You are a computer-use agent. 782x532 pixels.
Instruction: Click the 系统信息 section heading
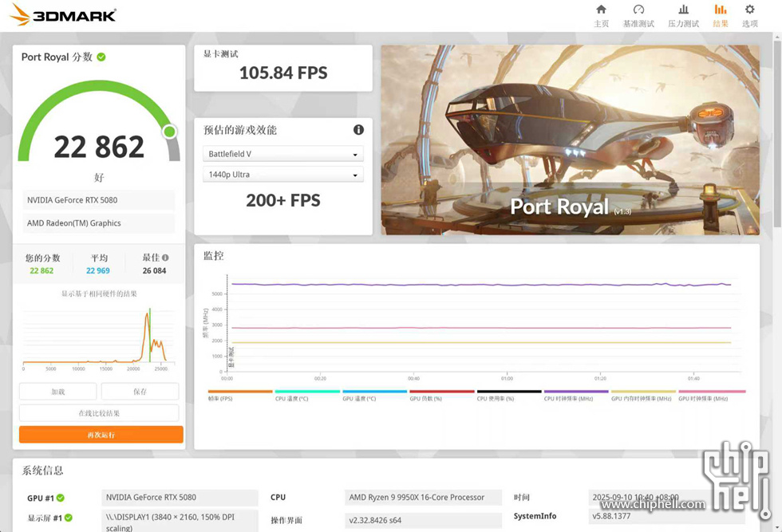[x=42, y=470]
